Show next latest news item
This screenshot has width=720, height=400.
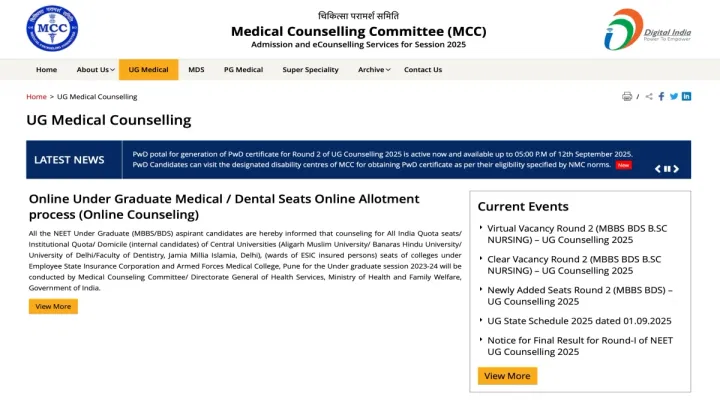[677, 169]
